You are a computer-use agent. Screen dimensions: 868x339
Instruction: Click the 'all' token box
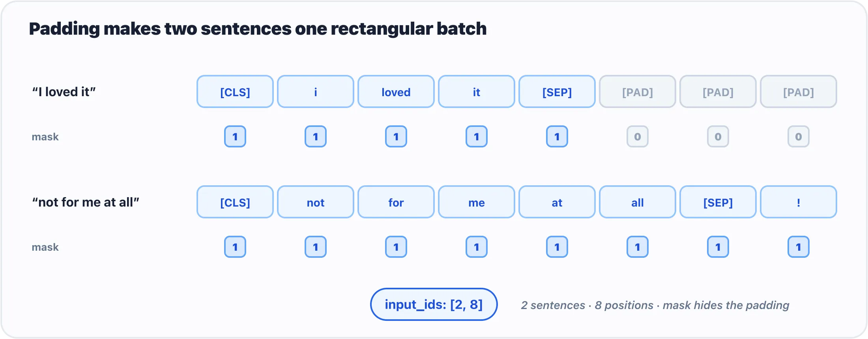pyautogui.click(x=638, y=202)
